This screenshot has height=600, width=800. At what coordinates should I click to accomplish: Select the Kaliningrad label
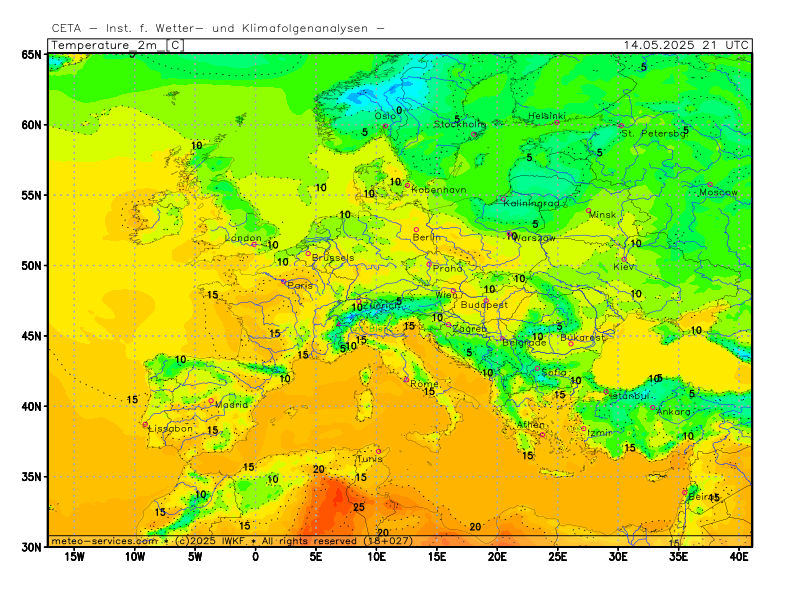coord(531,204)
